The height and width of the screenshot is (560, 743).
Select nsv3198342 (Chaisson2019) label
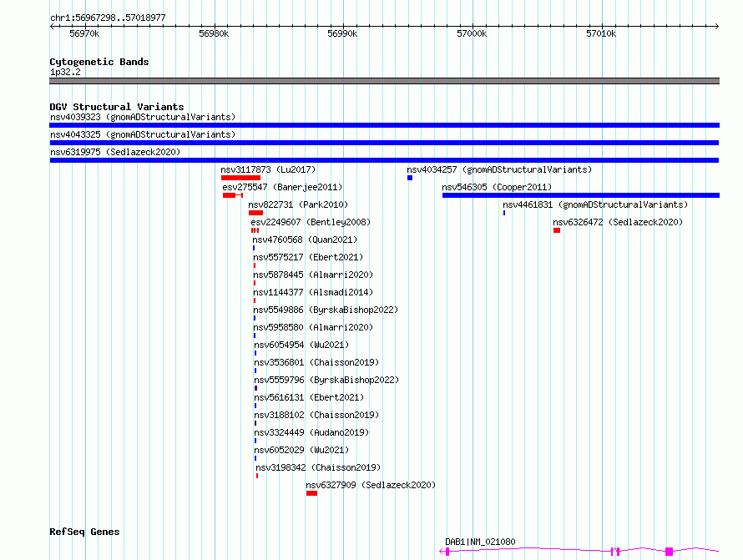[x=318, y=467]
